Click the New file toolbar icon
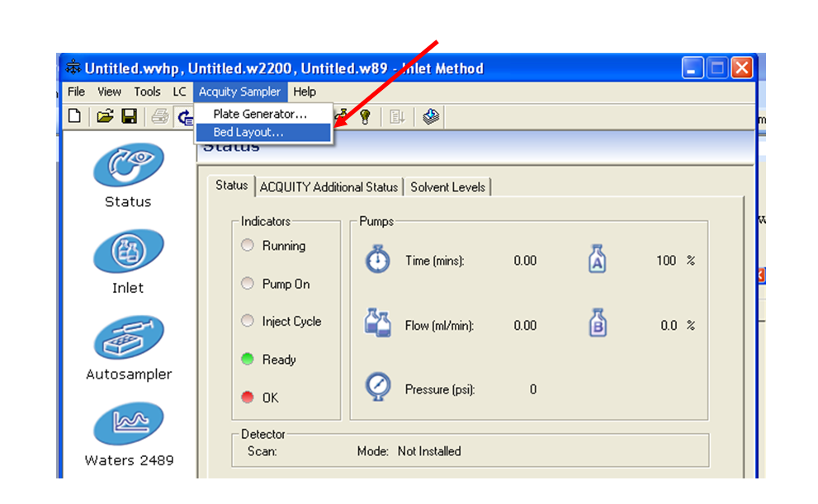The width and height of the screenshot is (818, 504). 74,116
